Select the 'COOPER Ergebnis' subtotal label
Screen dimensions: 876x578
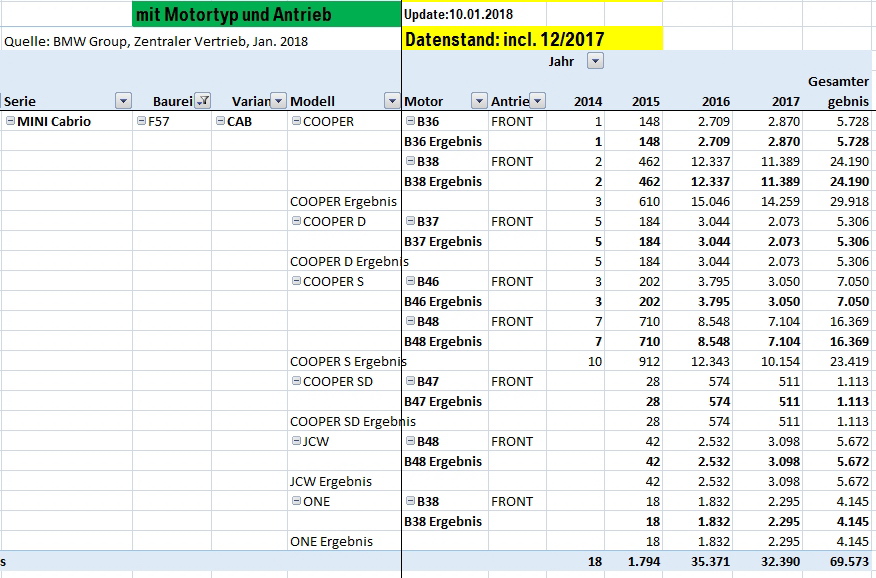(x=344, y=202)
